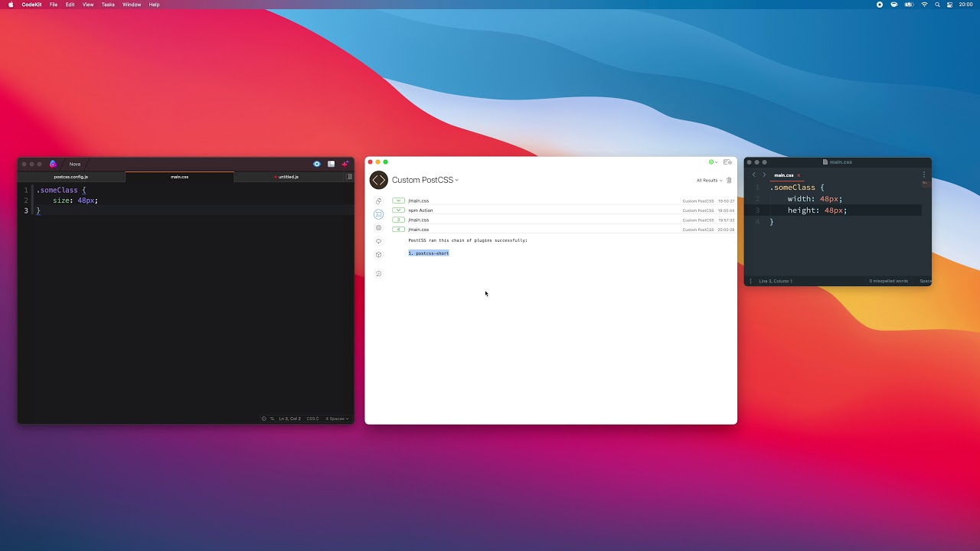This screenshot has height=551, width=980.
Task: Open the File menu
Action: 54,5
